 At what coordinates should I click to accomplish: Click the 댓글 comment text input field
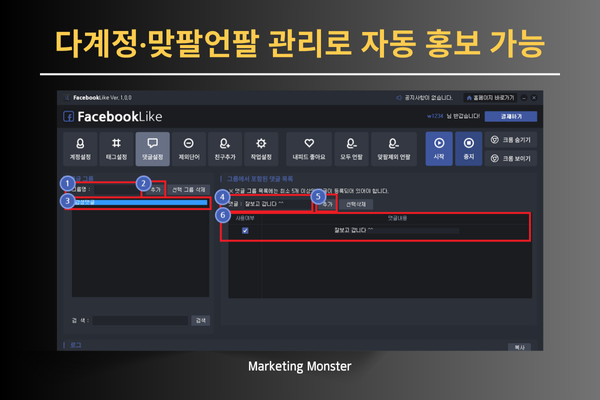pyautogui.click(x=278, y=204)
